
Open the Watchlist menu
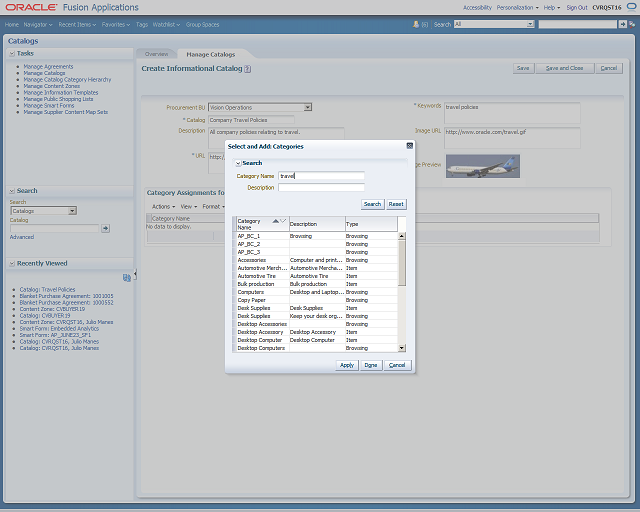click(166, 24)
